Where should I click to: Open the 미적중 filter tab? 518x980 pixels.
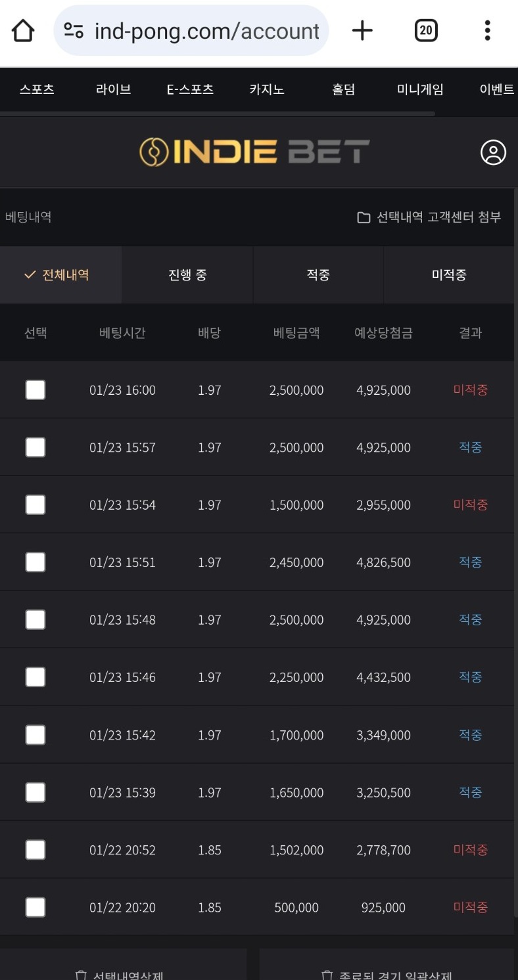coord(449,275)
